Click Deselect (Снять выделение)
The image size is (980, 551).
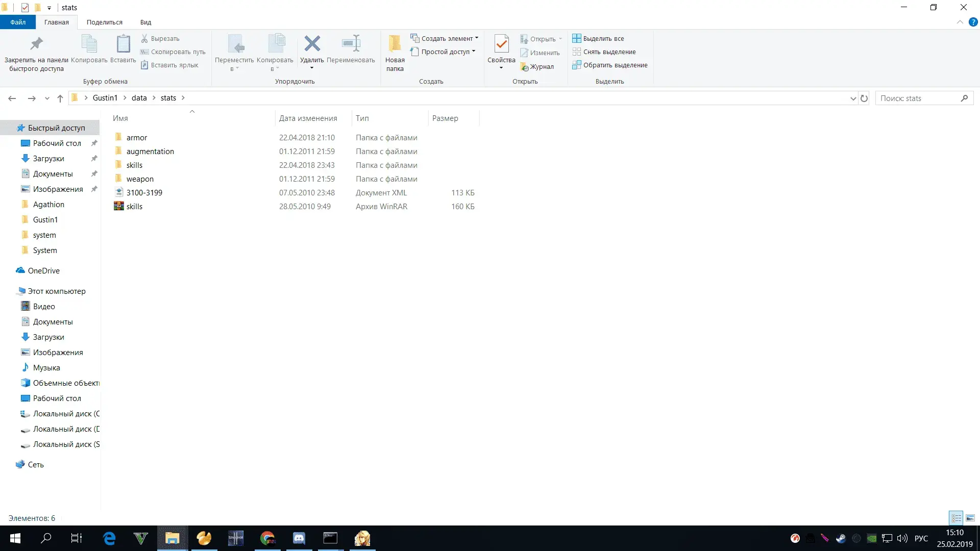[x=604, y=52]
